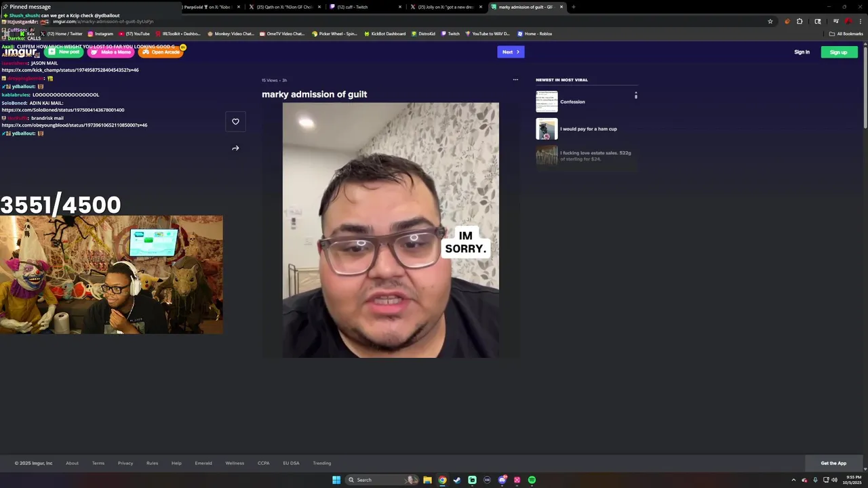
Task: Open the All Bookmarks folder
Action: [x=846, y=34]
